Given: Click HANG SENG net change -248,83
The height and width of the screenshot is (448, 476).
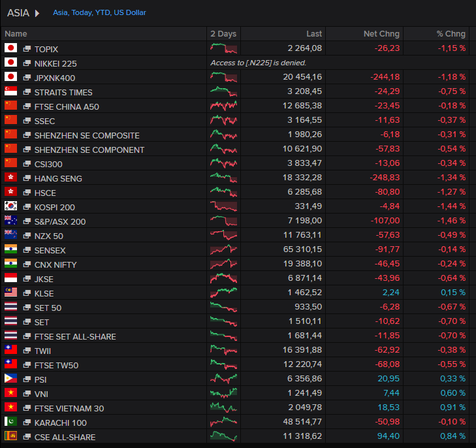Looking at the screenshot, I should tap(385, 178).
